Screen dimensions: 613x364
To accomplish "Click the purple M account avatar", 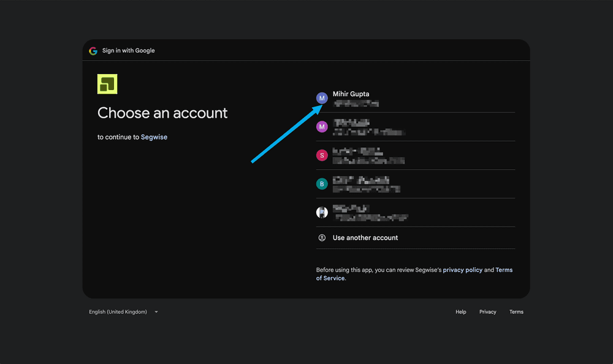I will pos(322,127).
